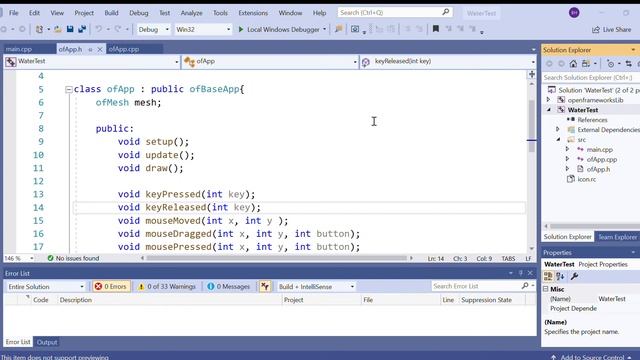Click the Open File folder icon

click(x=58, y=29)
